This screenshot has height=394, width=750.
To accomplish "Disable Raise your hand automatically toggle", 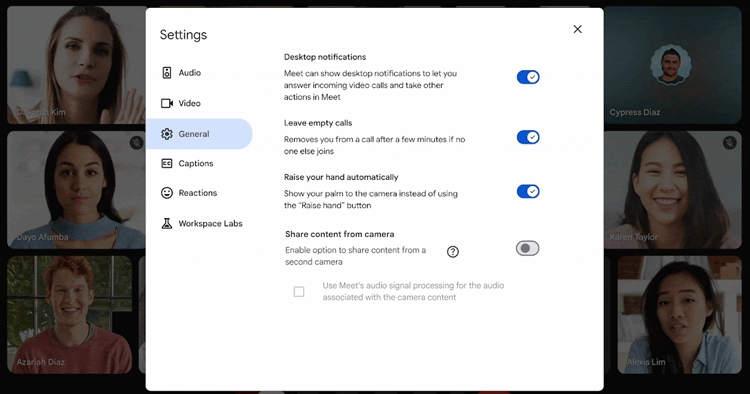I will tap(528, 192).
